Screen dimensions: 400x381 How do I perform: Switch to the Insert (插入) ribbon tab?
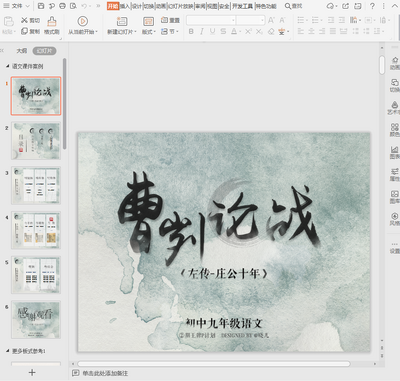[125, 6]
